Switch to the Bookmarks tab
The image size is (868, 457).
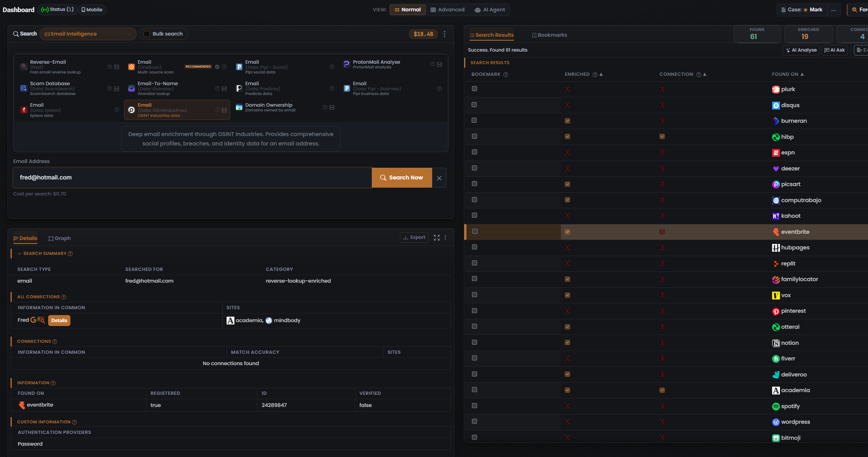(x=549, y=35)
